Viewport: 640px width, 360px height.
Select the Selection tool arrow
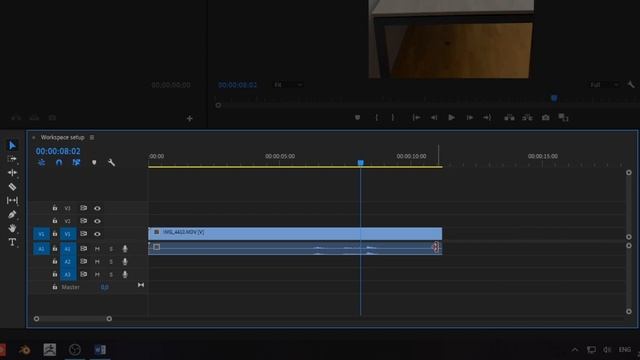coord(12,145)
